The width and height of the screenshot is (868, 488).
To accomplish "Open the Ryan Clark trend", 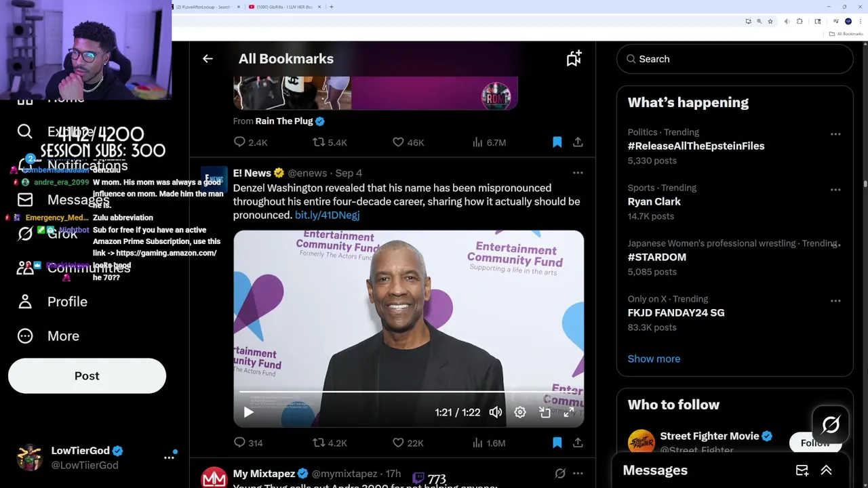I will click(654, 201).
